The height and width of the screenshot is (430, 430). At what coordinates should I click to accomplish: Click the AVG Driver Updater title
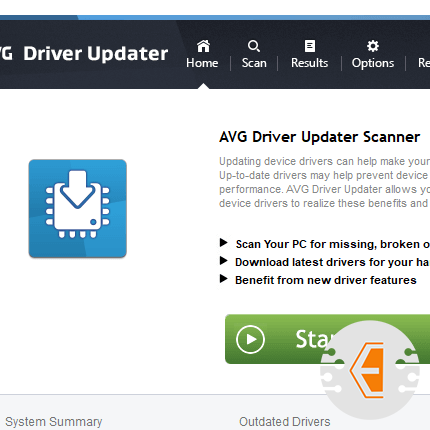(x=84, y=53)
